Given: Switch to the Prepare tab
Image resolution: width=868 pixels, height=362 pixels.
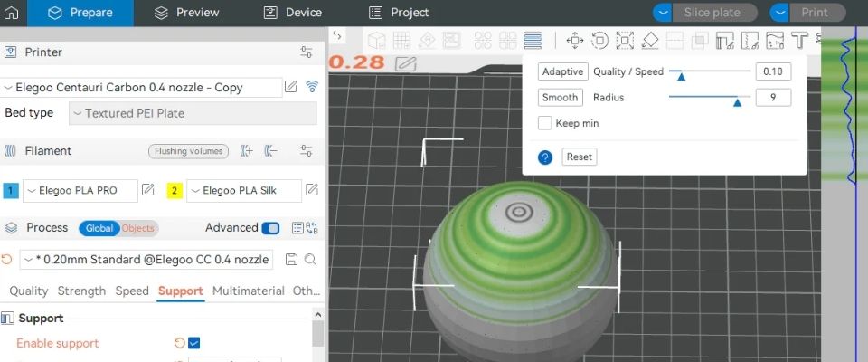Looking at the screenshot, I should point(80,13).
